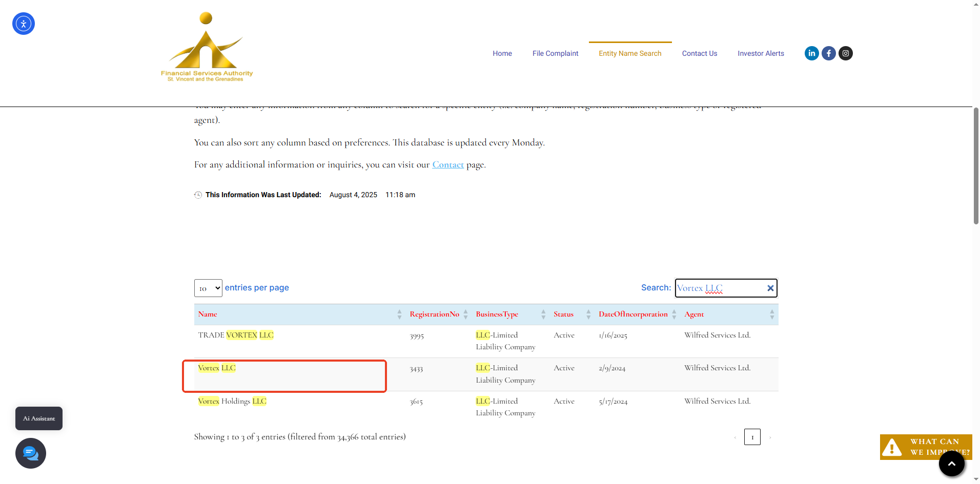Expand the entries per page dropdown
The width and height of the screenshot is (980, 484).
pos(208,288)
